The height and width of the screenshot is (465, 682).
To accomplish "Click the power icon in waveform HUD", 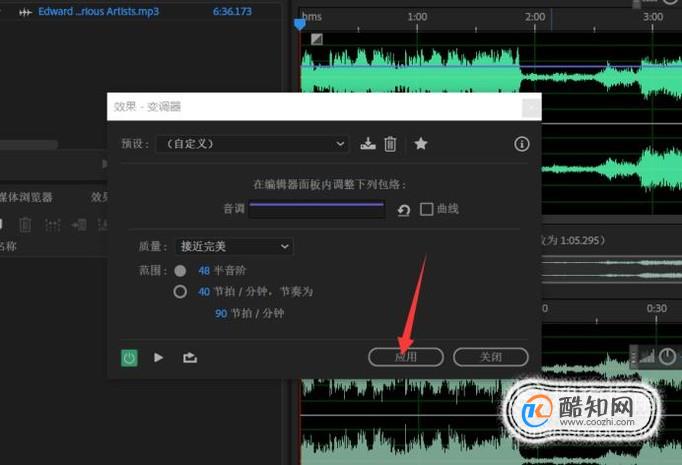I will pos(668,357).
